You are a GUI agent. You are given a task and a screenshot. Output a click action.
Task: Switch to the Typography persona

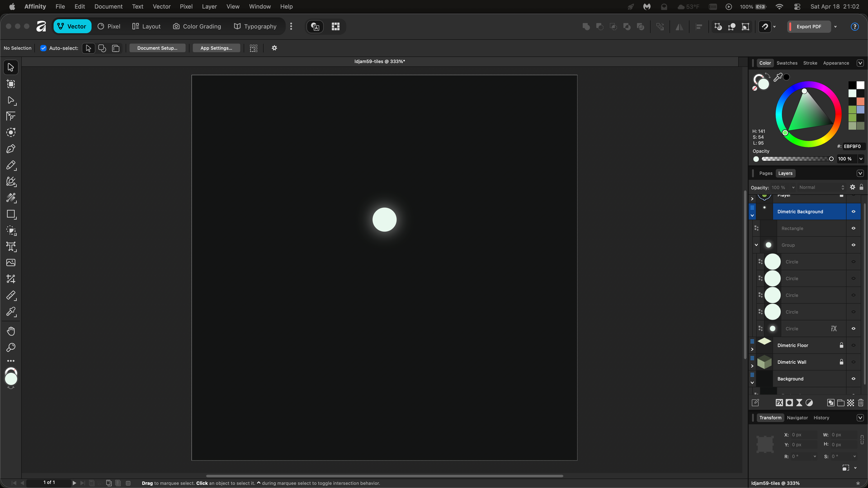point(255,27)
